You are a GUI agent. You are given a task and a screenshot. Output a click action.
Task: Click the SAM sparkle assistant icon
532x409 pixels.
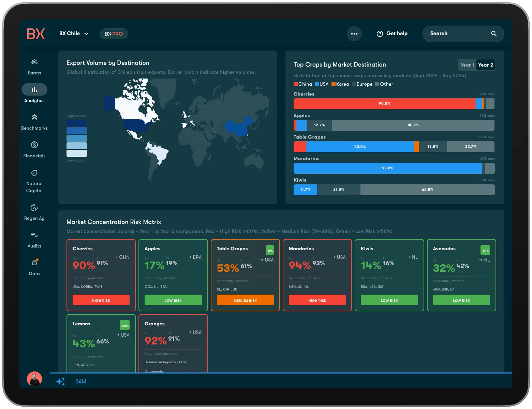(x=61, y=381)
